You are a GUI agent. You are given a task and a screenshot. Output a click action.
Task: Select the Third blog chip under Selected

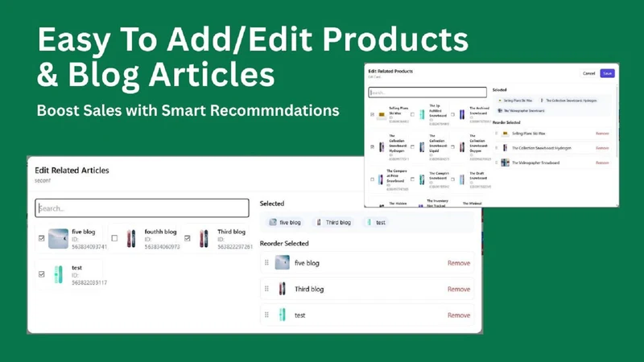pyautogui.click(x=333, y=223)
